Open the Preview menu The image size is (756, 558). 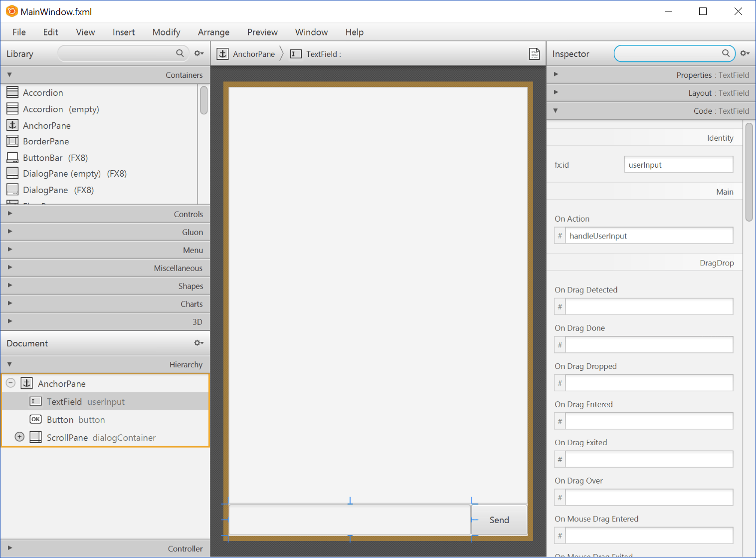(262, 32)
